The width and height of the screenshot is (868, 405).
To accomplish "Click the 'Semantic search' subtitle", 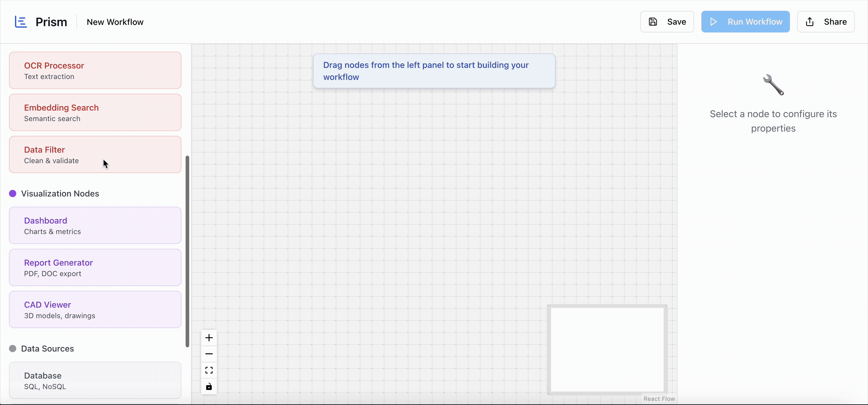I will coord(52,119).
